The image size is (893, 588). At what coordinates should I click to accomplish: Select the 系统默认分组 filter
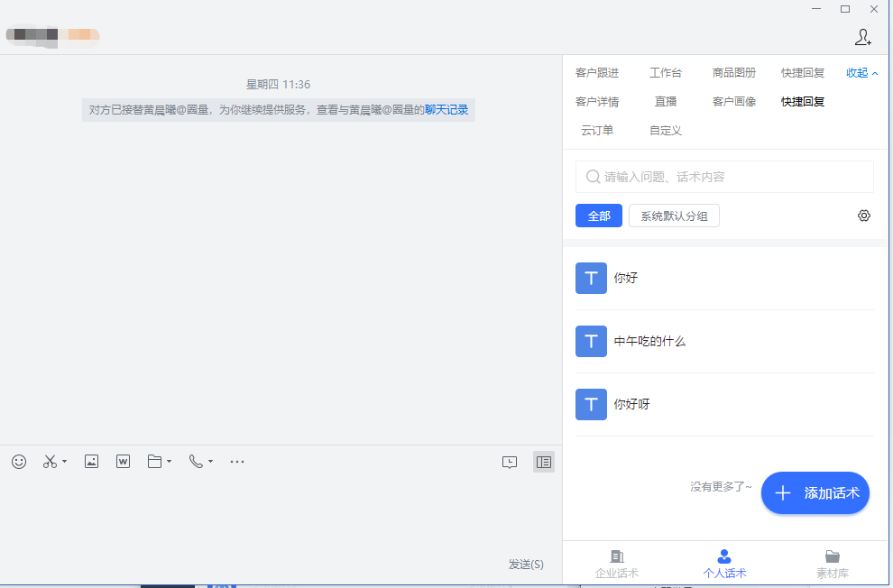coord(674,216)
